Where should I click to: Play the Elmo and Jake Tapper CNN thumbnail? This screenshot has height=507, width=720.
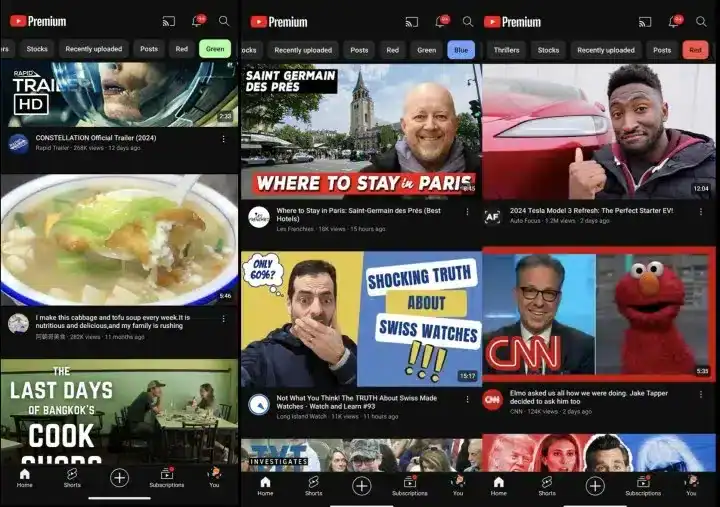coord(598,314)
